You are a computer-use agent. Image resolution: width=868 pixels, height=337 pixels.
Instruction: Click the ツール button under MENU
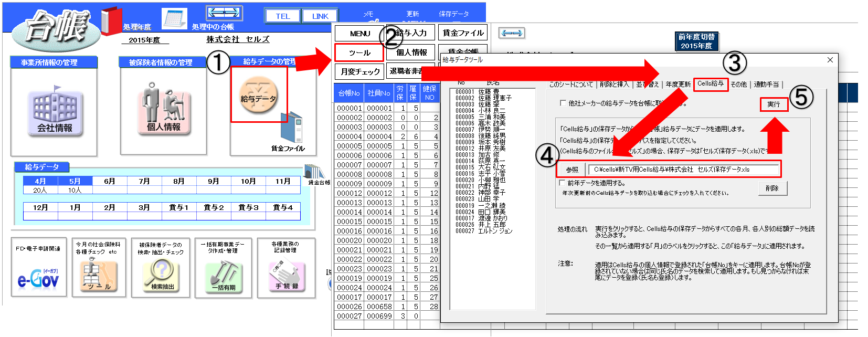(359, 53)
